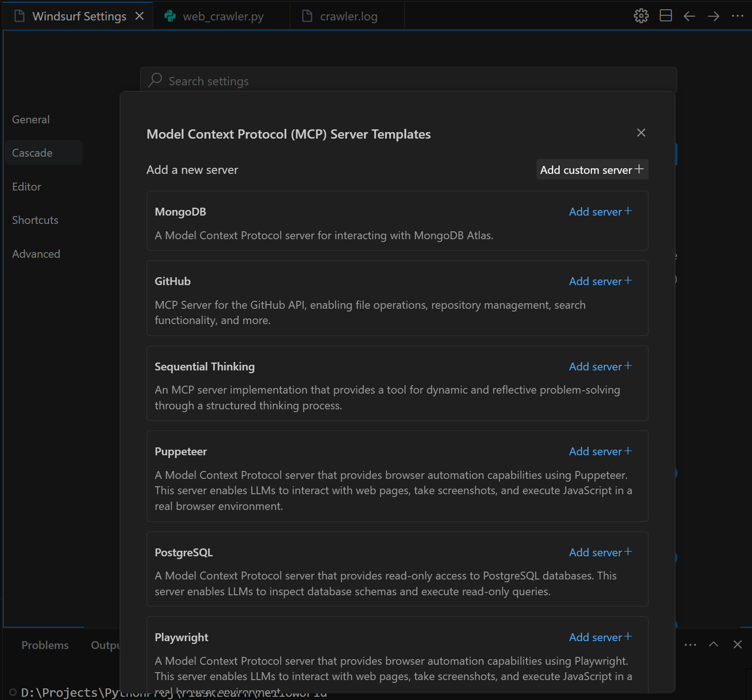Open the Editor settings section
Viewport: 752px width, 700px height.
(27, 187)
